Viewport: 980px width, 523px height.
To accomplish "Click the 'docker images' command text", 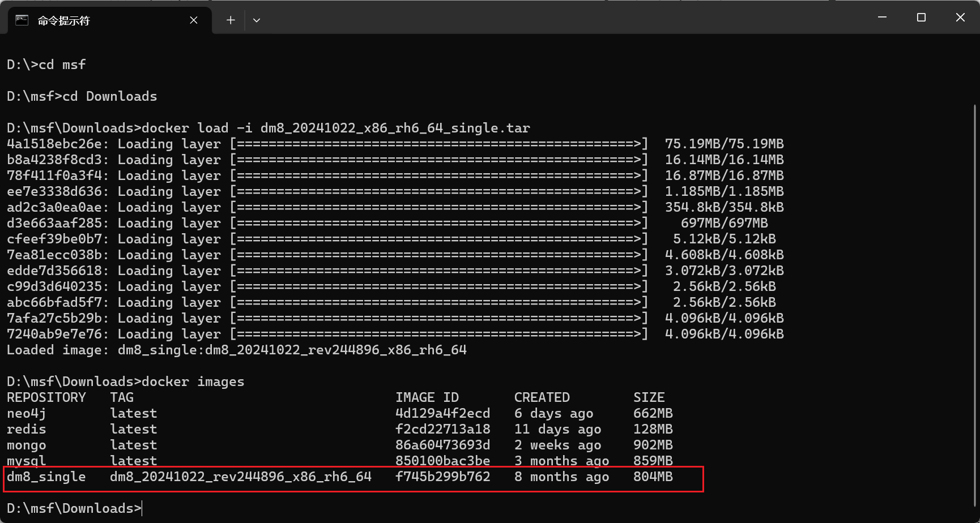I will tap(193, 381).
